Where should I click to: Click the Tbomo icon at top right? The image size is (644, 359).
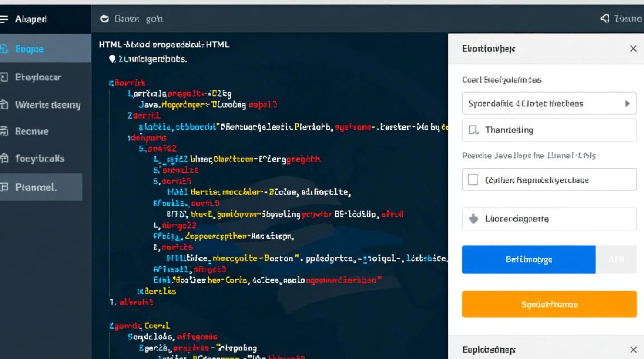coord(605,19)
